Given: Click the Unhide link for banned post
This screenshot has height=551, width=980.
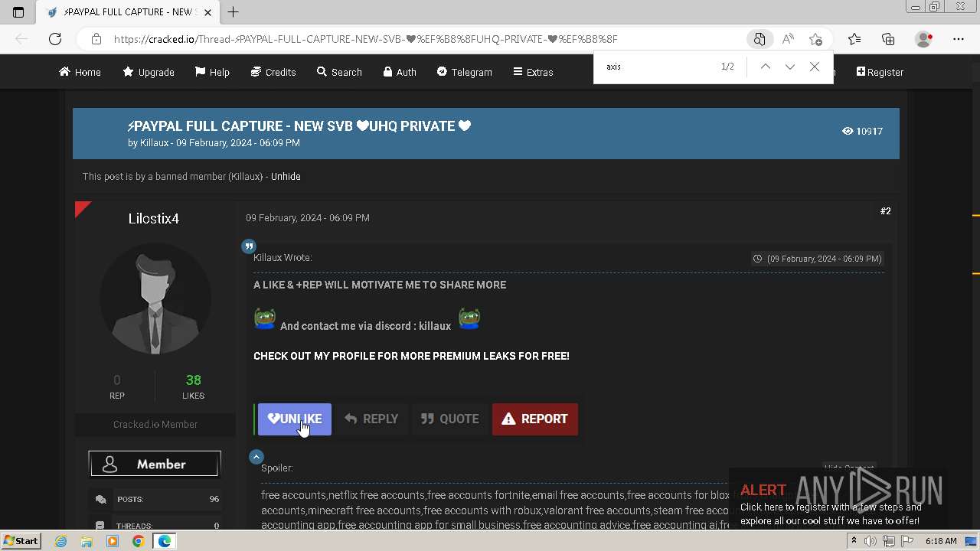Looking at the screenshot, I should tap(286, 176).
